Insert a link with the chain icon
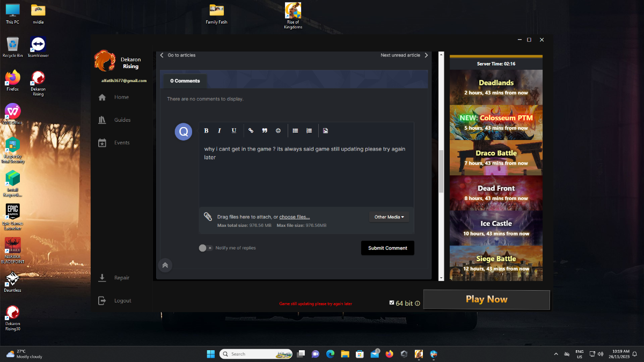Screen dimensions: 644x362 (x=251, y=131)
